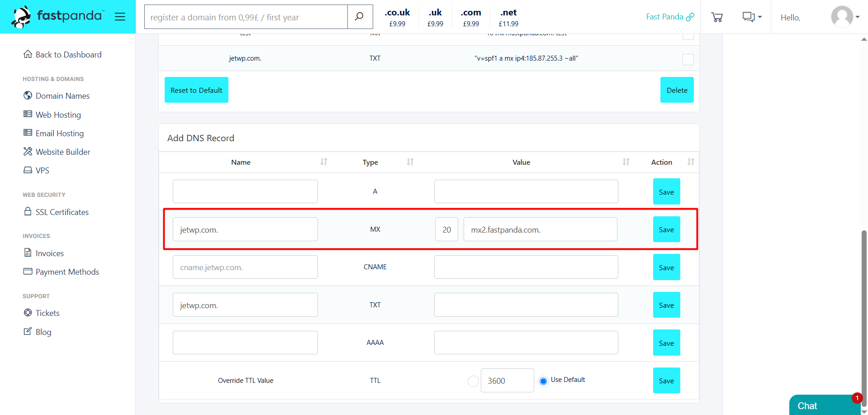Click the Domain Names globe icon
This screenshot has height=415, width=868.
[28, 95]
